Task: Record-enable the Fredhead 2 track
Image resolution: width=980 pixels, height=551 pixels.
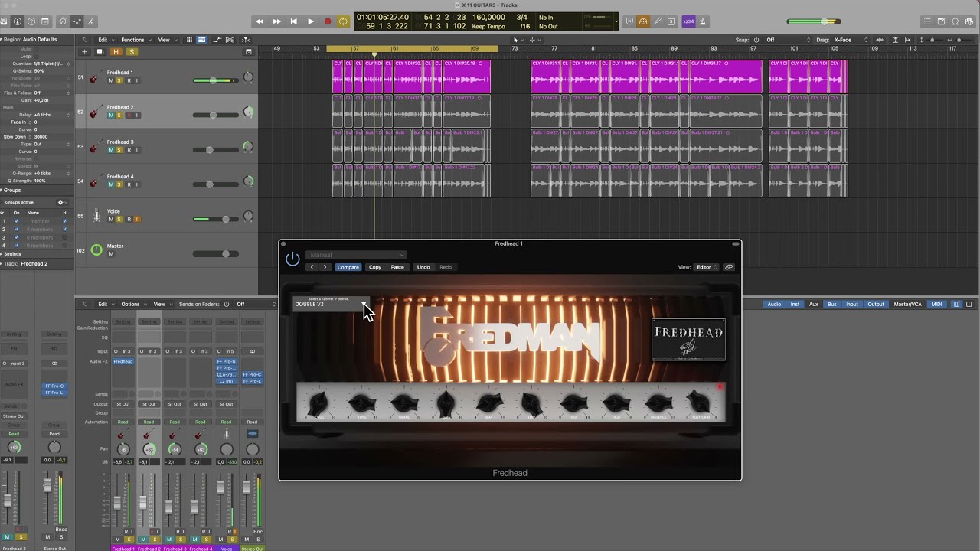Action: click(129, 116)
